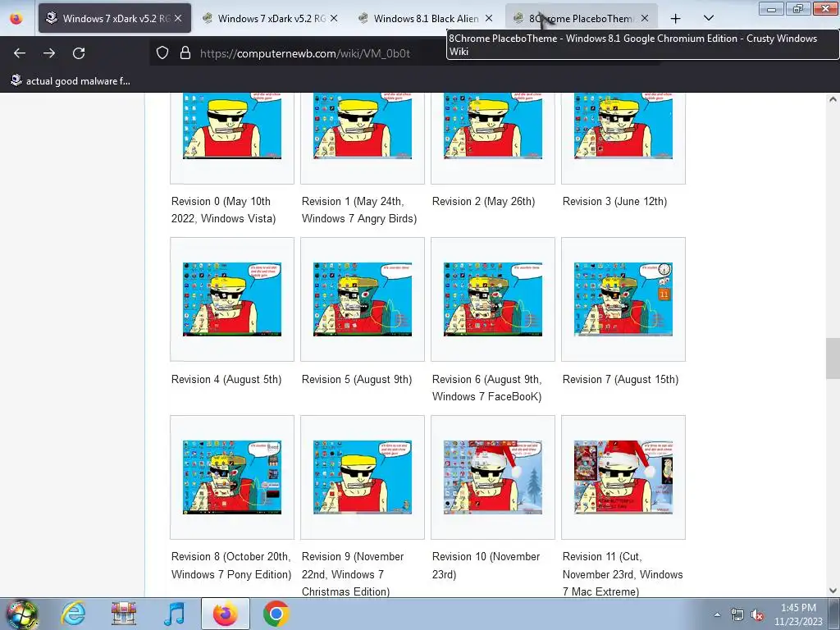The width and height of the screenshot is (840, 630).
Task: Launch Internet Explorer from taskbar
Action: [x=73, y=614]
